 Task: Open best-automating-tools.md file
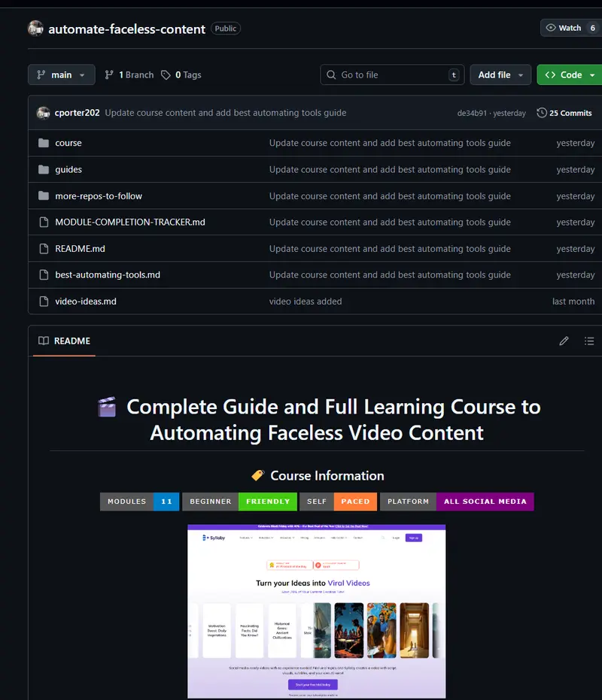[x=108, y=275]
